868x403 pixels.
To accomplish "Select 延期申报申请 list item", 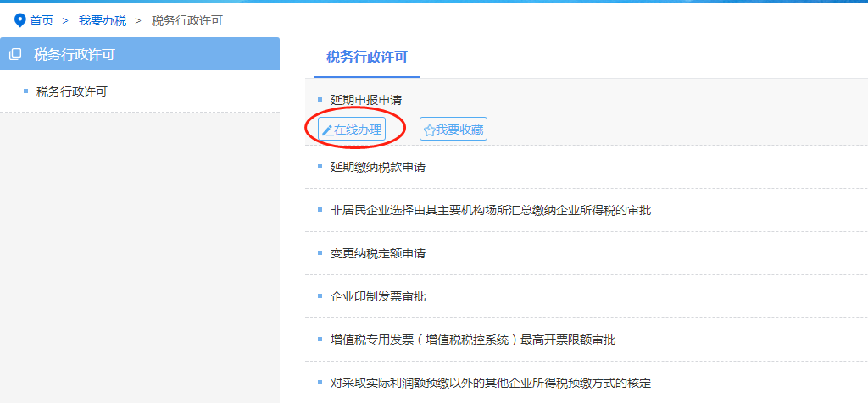I will click(x=366, y=101).
